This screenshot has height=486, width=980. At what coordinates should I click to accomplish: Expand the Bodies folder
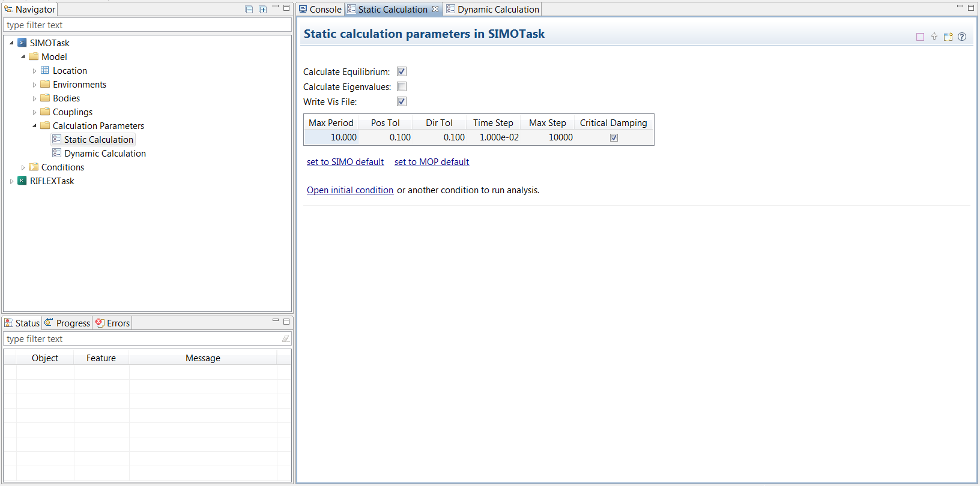pos(34,98)
